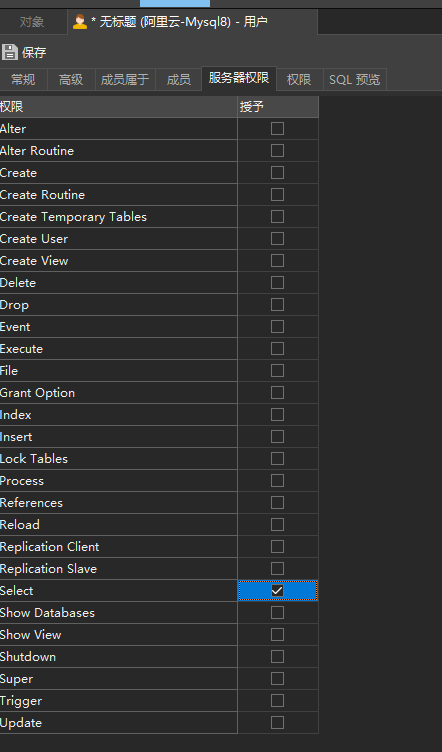
Task: Check the Index privilege checkbox
Action: 277,415
